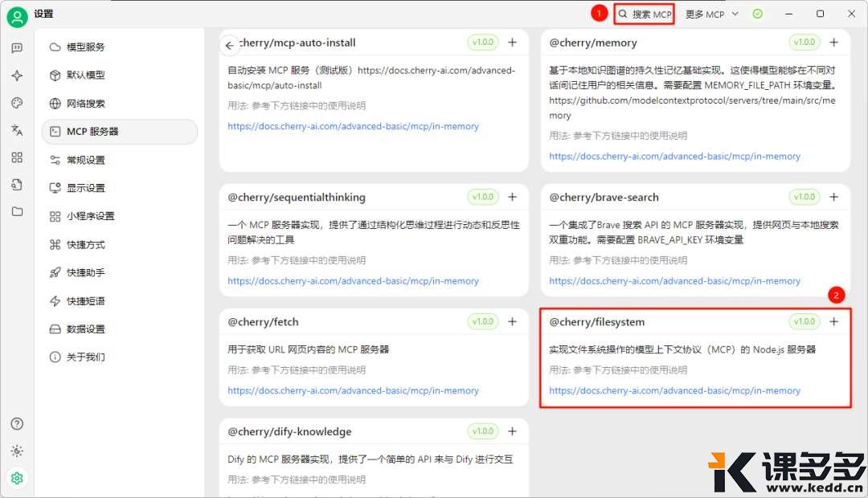
Task: Go back with the left arrow button
Action: click(x=230, y=45)
